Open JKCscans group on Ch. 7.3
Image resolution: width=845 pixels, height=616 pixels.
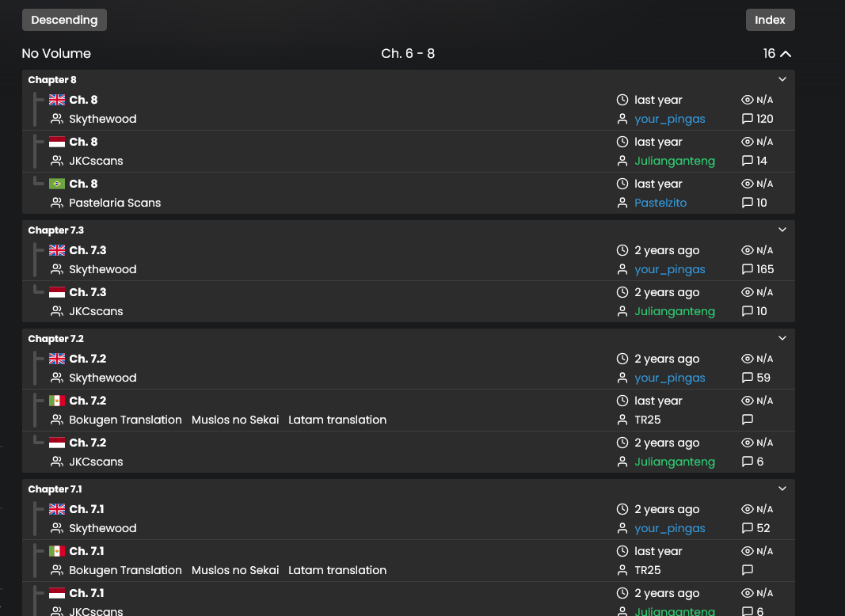[96, 311]
